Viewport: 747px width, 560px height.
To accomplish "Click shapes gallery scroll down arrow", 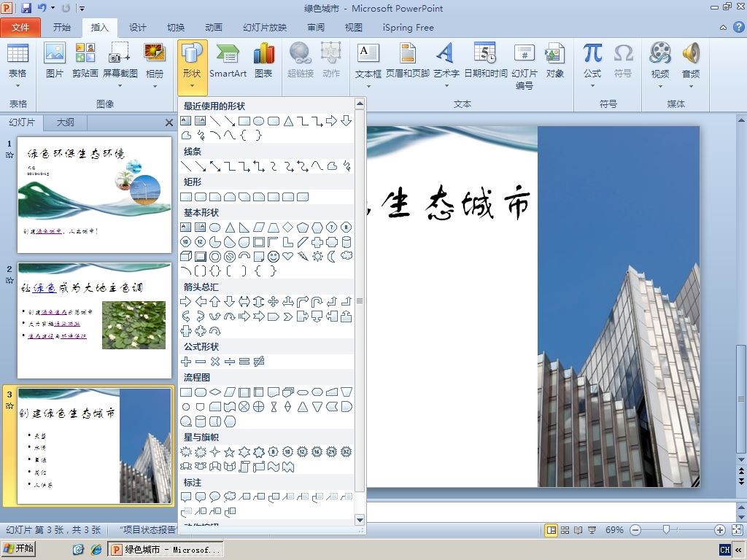I will (x=360, y=520).
